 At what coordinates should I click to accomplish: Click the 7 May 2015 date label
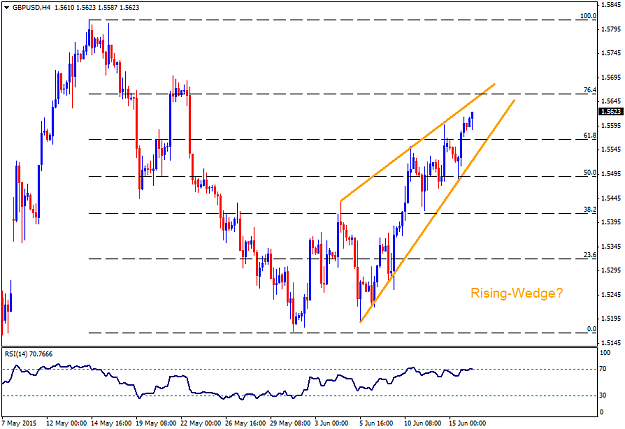[x=19, y=423]
